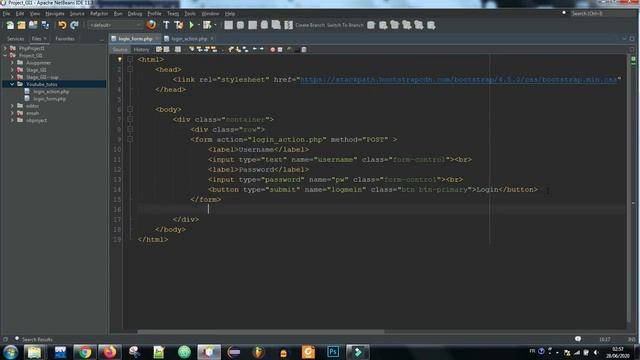This screenshot has height=360, width=640.
Task: Switch to the Favorites panel tab
Action: 65,39
